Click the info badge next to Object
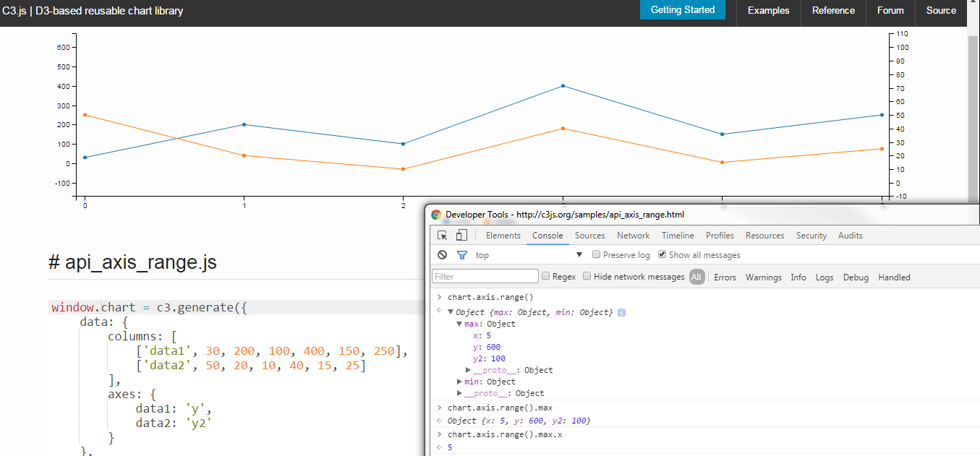This screenshot has width=980, height=456. [621, 312]
